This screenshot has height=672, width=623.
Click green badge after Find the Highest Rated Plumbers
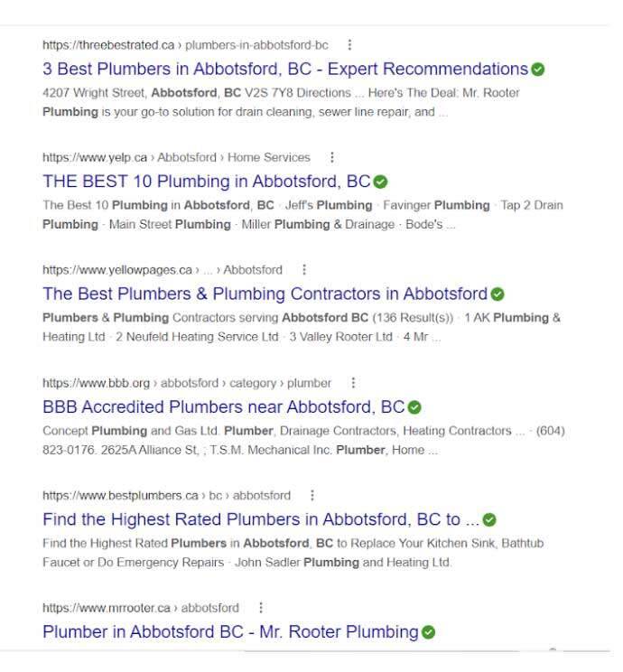pyautogui.click(x=489, y=520)
